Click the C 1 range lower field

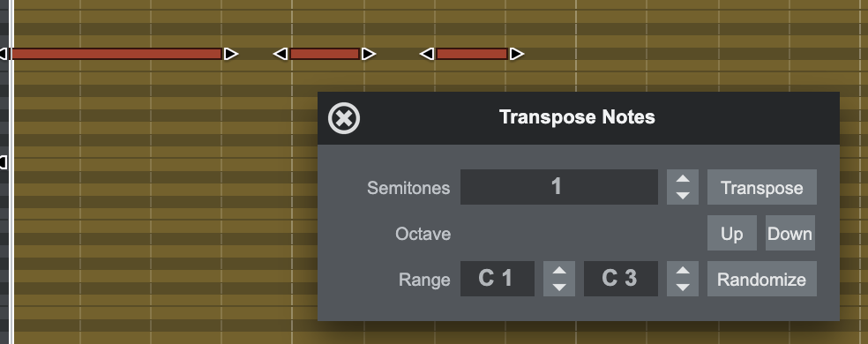[x=498, y=279]
